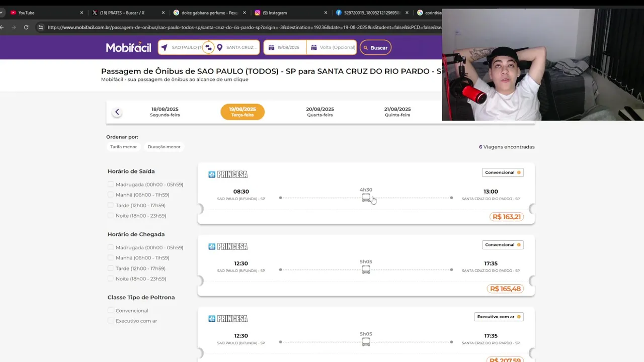644x362 pixels.
Task: Switch to the Instagram browser tab
Action: point(291,13)
